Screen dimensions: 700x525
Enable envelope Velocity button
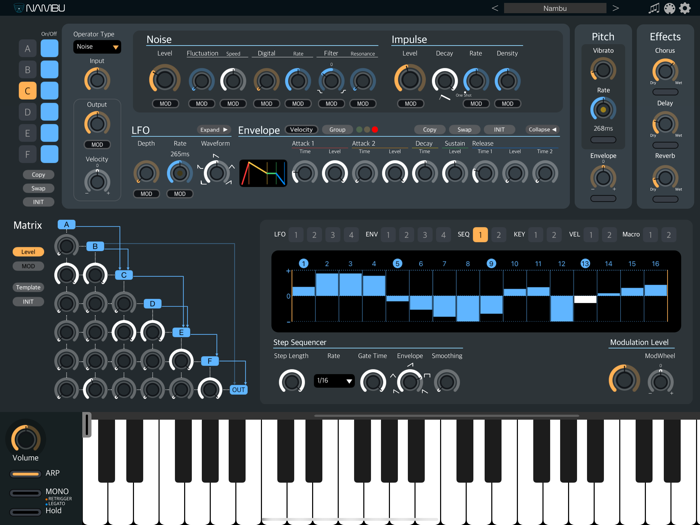coord(301,129)
